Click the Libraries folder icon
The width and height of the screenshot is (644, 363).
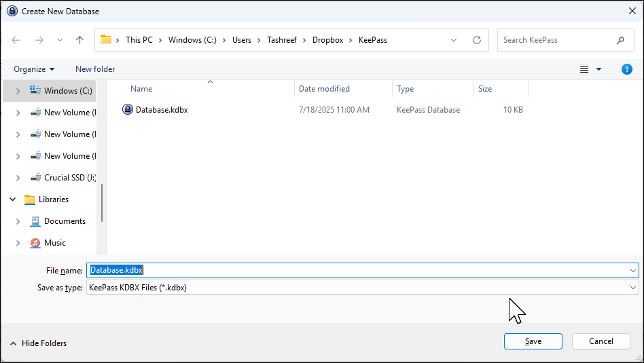point(30,199)
